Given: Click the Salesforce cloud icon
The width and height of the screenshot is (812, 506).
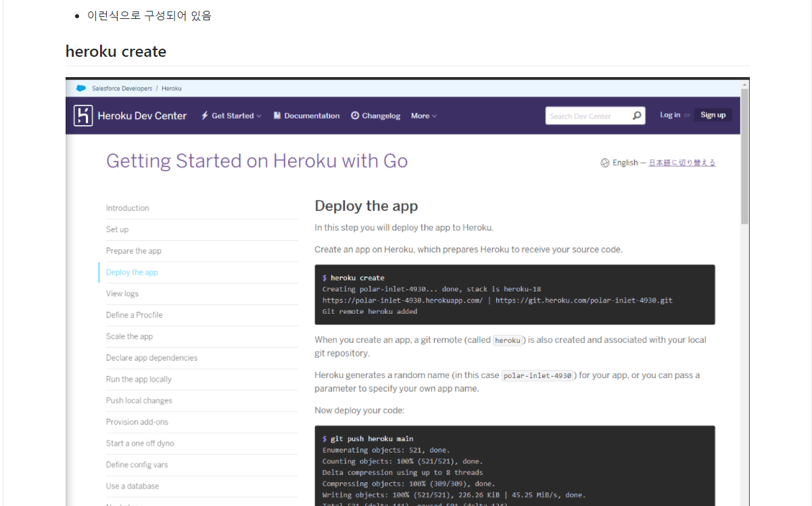Looking at the screenshot, I should click(81, 88).
